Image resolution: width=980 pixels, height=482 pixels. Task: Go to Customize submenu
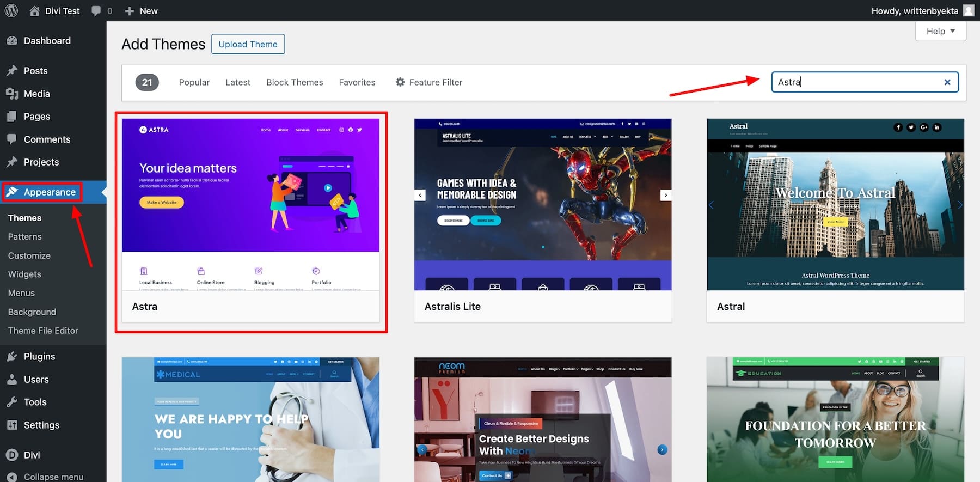[29, 255]
